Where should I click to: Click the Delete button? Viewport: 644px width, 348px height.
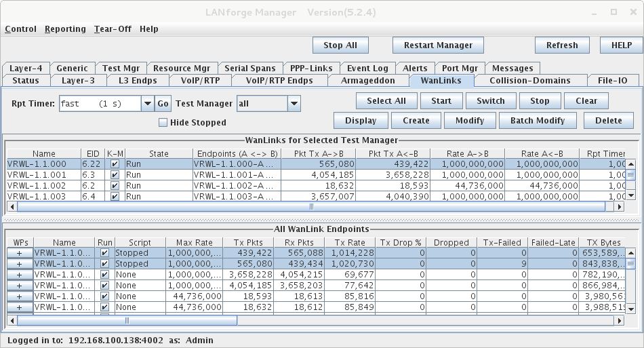608,120
